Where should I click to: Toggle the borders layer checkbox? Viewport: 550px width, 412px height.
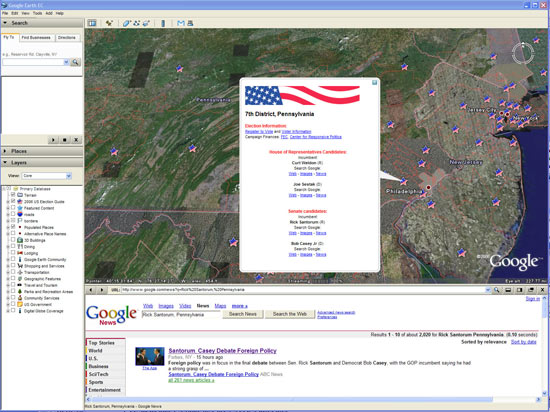coord(13,221)
